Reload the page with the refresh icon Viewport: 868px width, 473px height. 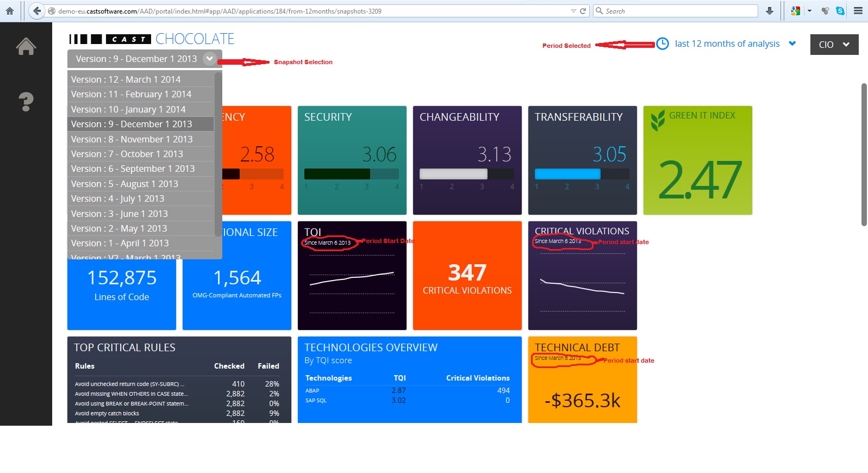pos(583,11)
